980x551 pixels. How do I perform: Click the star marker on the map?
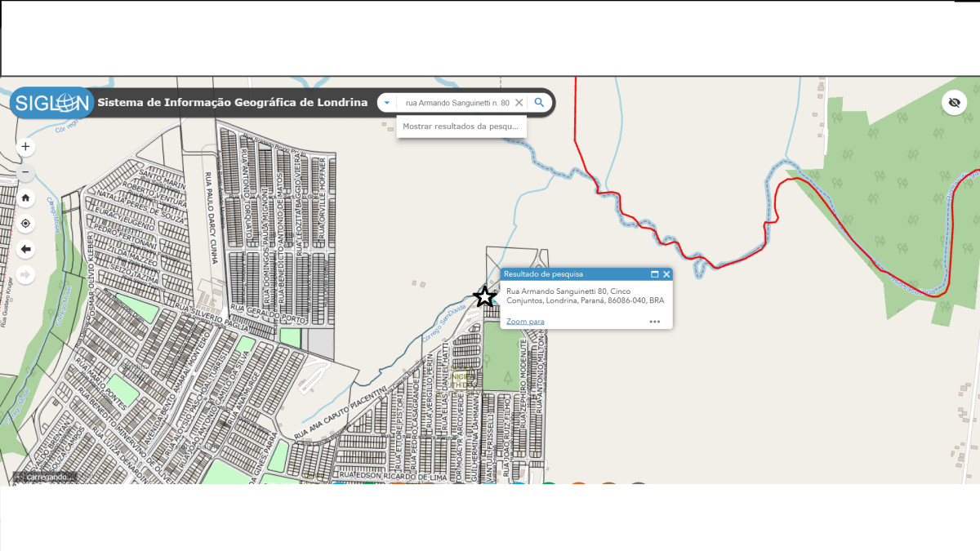click(485, 296)
